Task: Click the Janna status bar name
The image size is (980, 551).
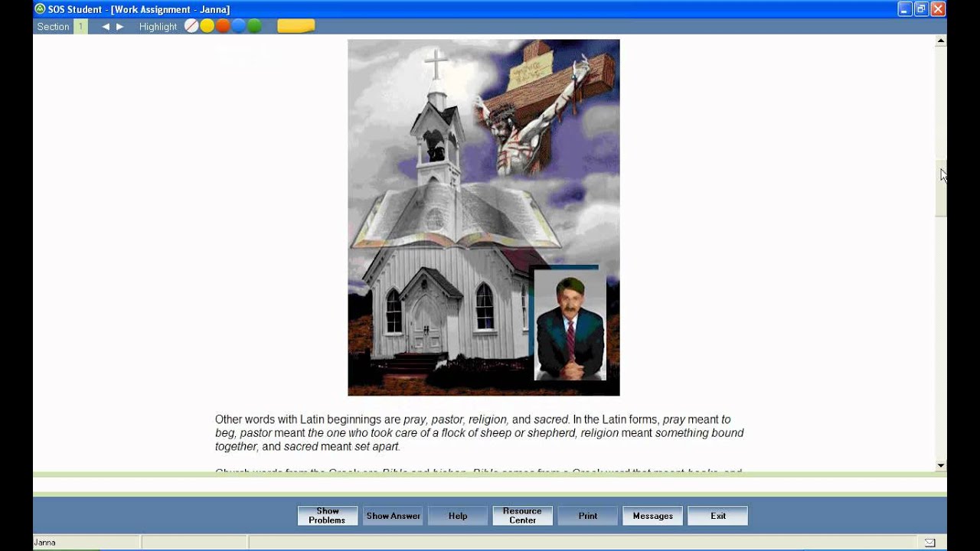Action: click(45, 543)
